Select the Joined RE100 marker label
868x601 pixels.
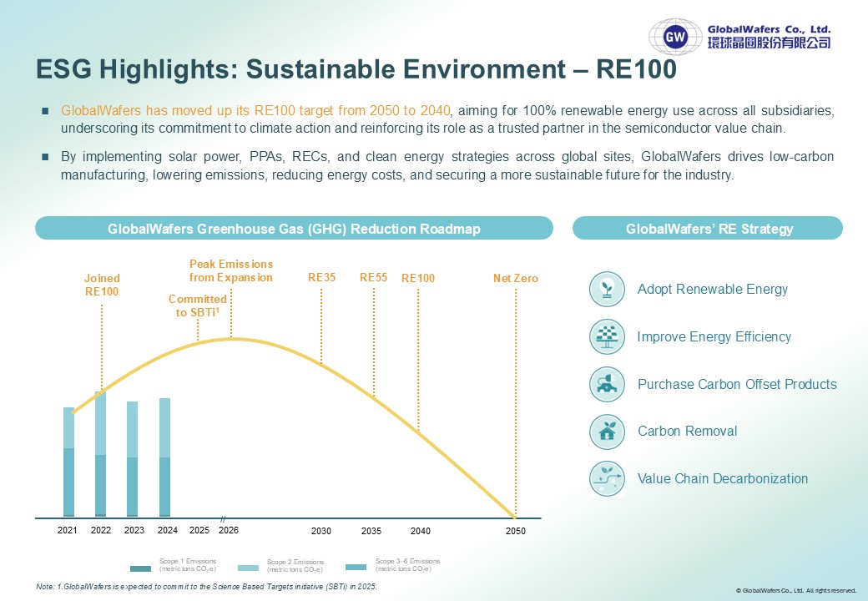click(x=102, y=285)
